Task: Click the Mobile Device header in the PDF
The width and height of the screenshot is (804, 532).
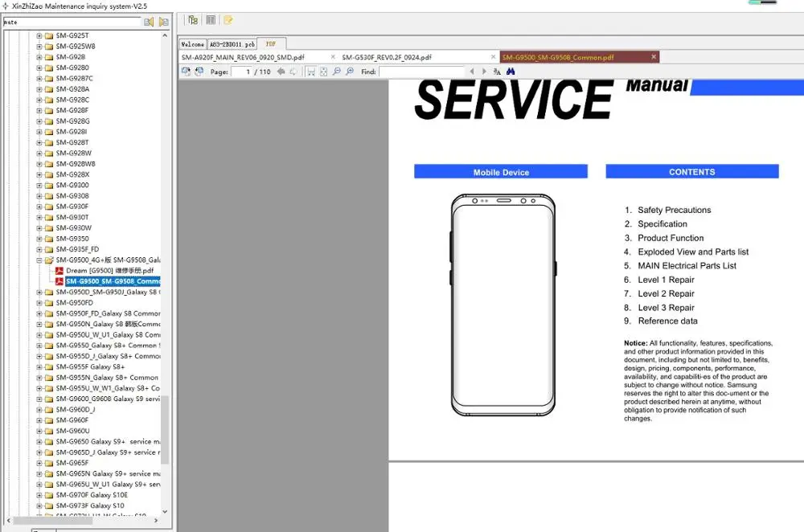Action: click(501, 172)
